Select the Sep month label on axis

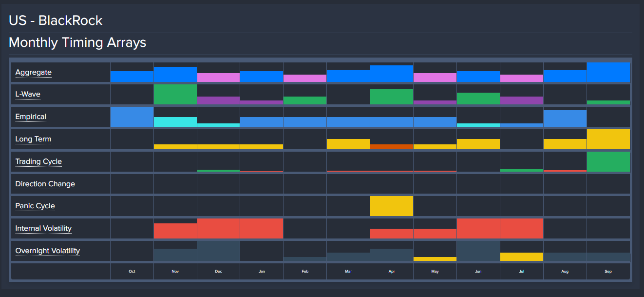point(608,272)
